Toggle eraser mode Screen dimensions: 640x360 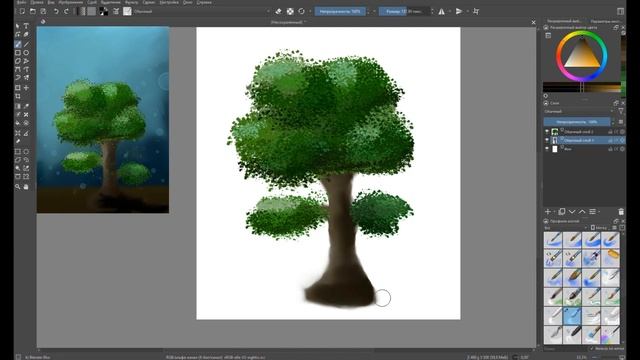coord(279,11)
